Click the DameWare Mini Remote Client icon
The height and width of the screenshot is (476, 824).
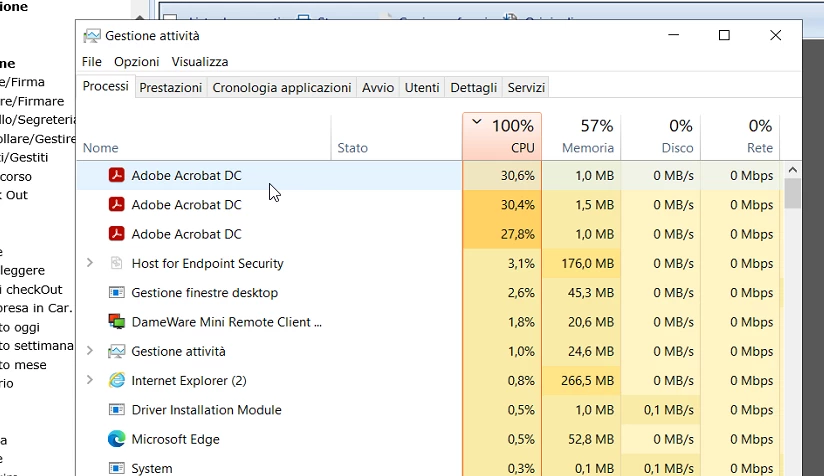[x=117, y=322]
